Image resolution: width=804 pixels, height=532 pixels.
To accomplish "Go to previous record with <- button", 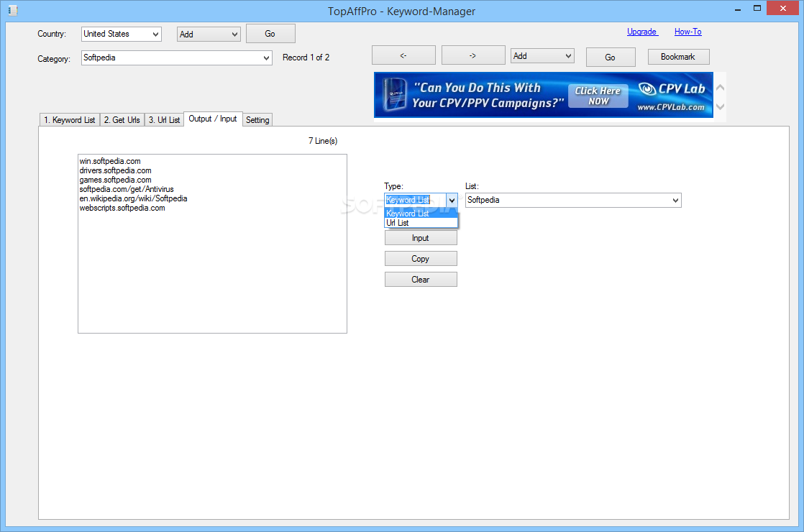I will pos(403,55).
